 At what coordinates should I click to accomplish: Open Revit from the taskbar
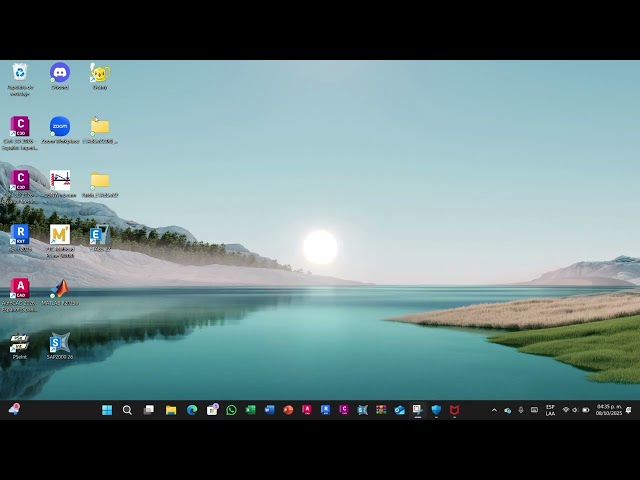[325, 410]
